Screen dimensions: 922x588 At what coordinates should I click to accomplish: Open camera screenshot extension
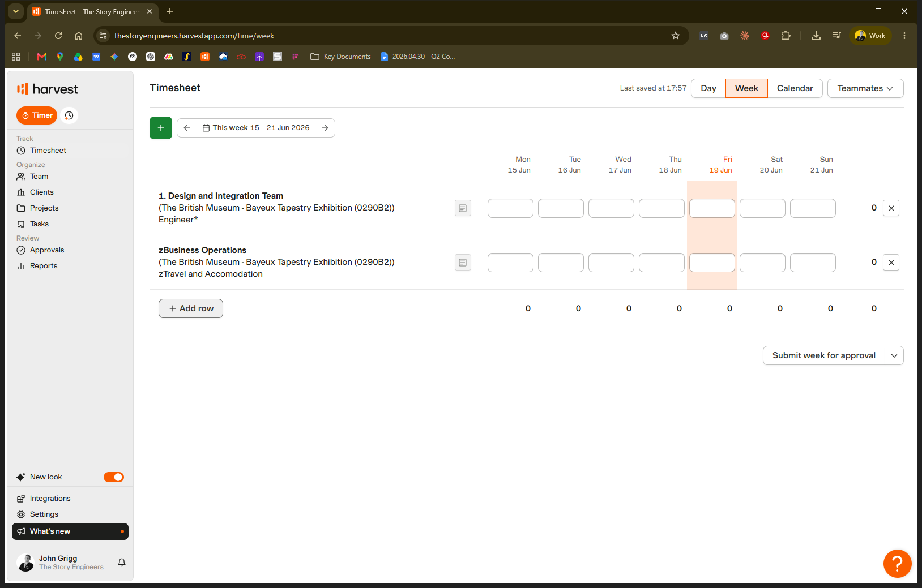(724, 36)
